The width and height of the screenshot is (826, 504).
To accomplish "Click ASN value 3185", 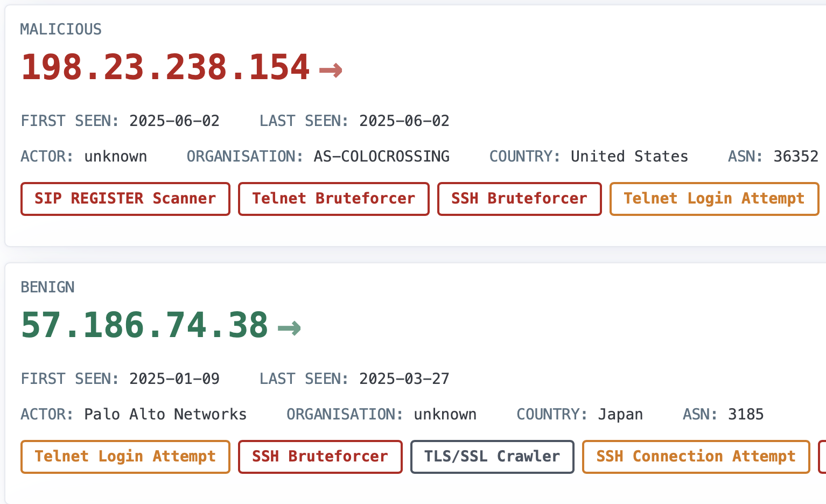I will (746, 414).
